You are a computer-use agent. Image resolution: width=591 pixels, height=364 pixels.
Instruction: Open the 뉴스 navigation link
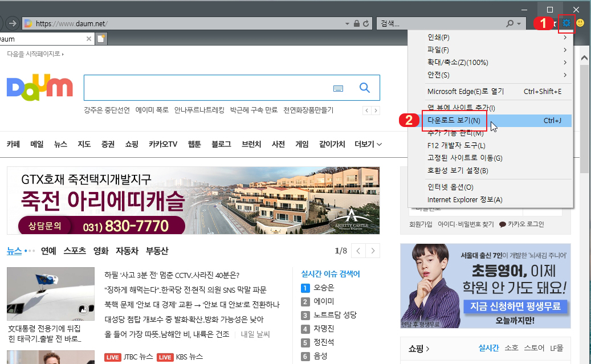click(60, 144)
